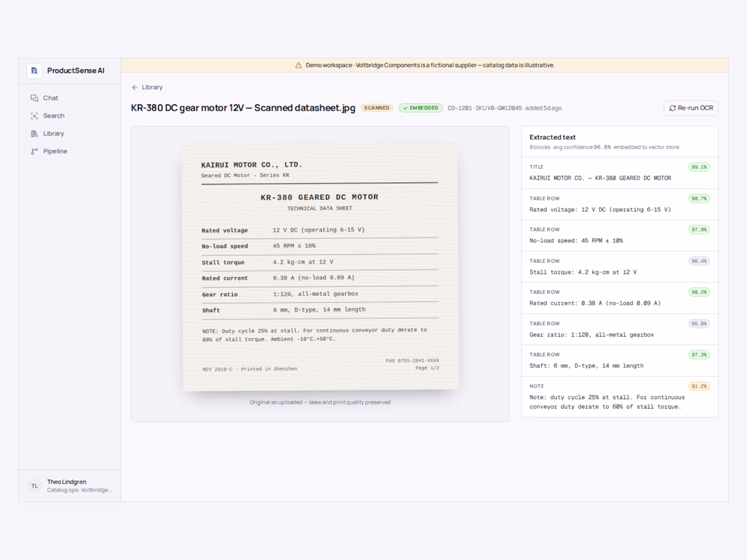
Task: Click the 'Original as uploaded' caption
Action: tap(320, 403)
